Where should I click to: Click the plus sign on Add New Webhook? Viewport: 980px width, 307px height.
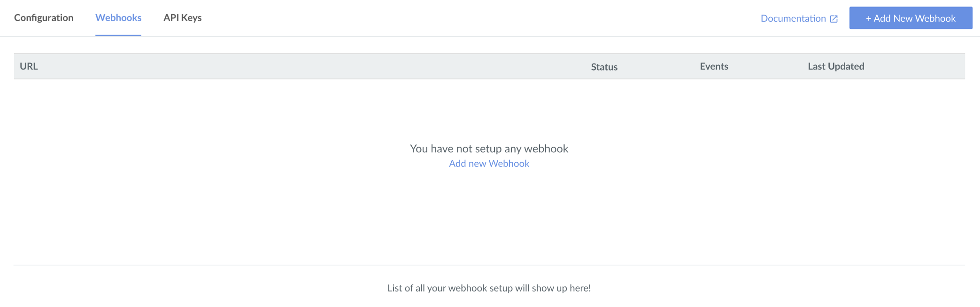pyautogui.click(x=868, y=18)
